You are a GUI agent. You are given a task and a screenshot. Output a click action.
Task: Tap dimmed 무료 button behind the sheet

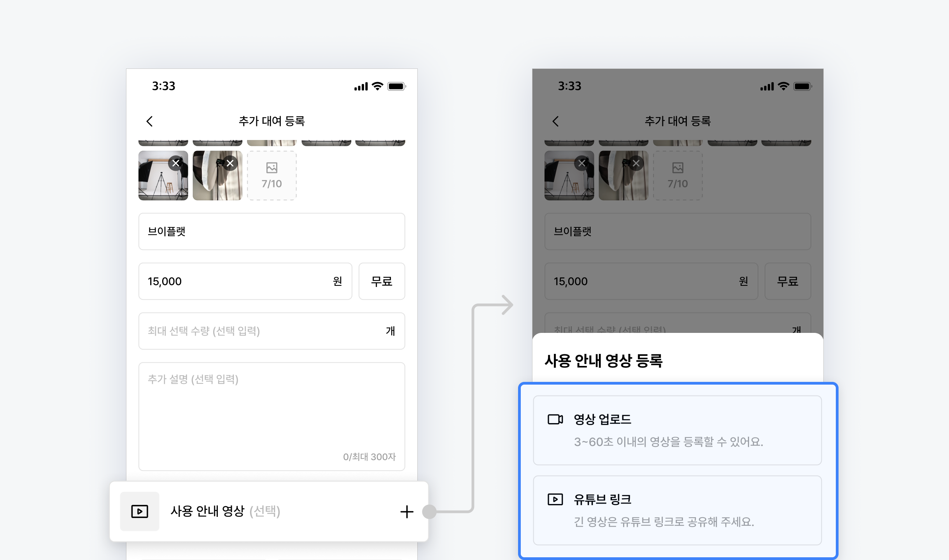point(788,281)
